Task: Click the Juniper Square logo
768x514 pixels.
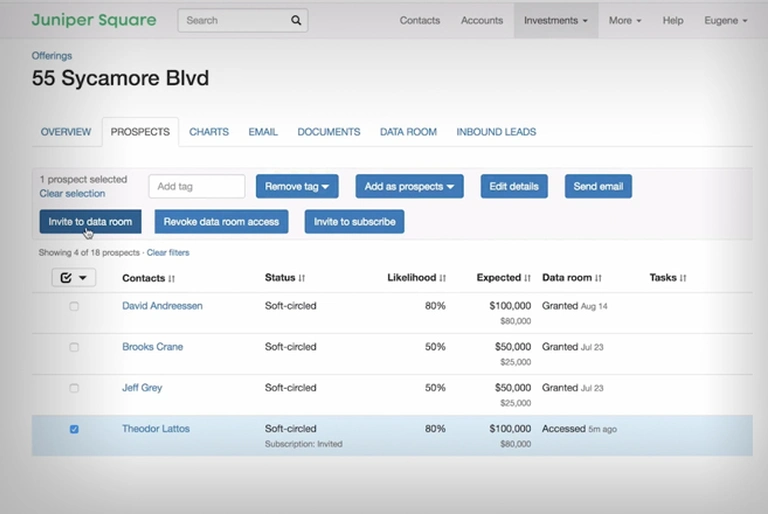Action: pyautogui.click(x=94, y=20)
